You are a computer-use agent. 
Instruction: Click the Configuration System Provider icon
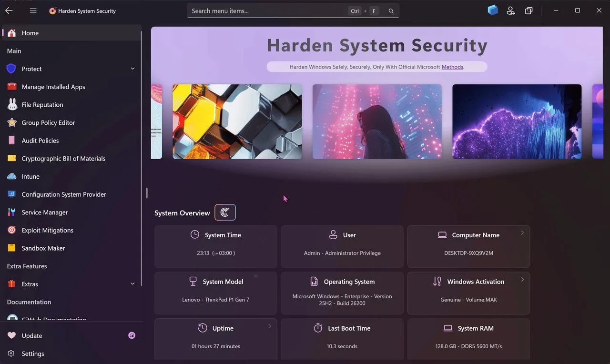11,194
